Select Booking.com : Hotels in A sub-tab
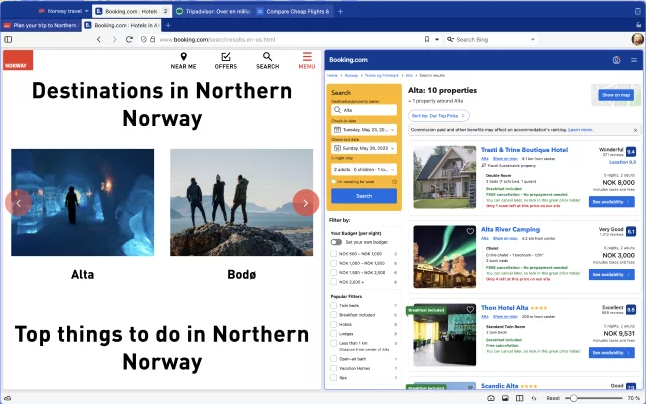 pyautogui.click(x=122, y=26)
